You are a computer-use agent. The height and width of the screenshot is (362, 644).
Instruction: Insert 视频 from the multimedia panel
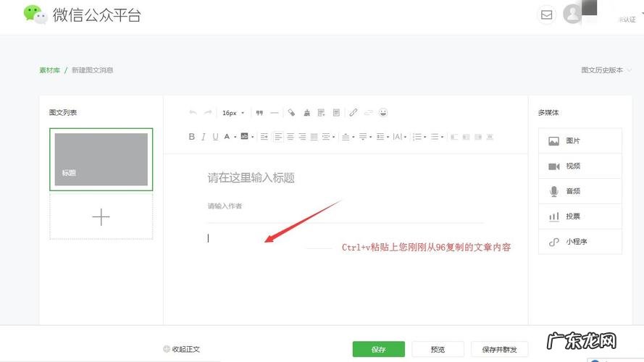point(580,167)
